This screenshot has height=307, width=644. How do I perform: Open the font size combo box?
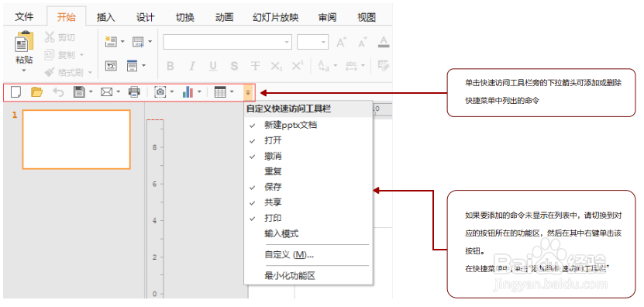coord(312,42)
